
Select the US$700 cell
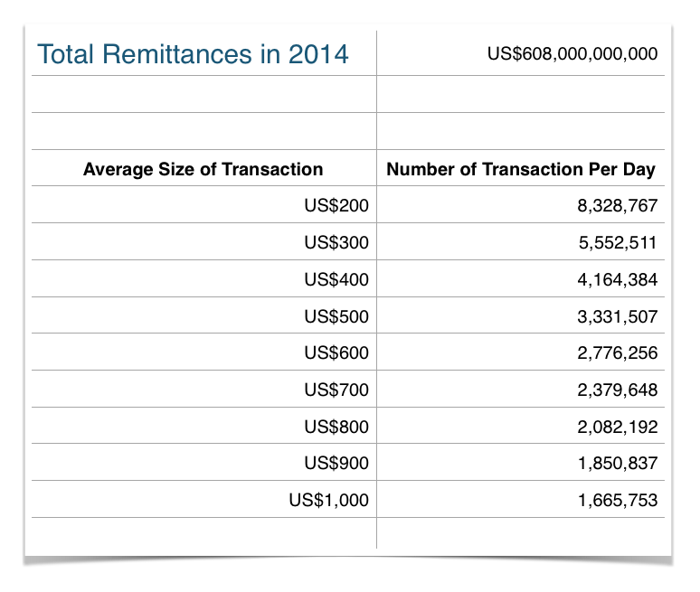(x=336, y=390)
